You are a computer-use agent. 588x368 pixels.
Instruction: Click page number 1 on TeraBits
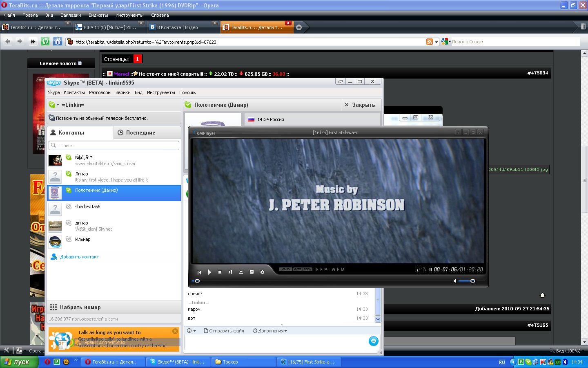[138, 59]
